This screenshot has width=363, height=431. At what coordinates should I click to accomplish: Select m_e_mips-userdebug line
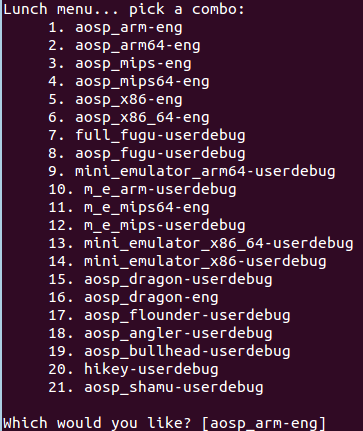coord(165,226)
